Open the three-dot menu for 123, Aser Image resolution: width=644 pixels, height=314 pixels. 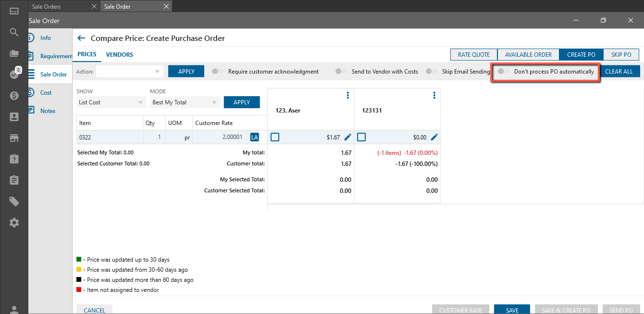(x=347, y=96)
